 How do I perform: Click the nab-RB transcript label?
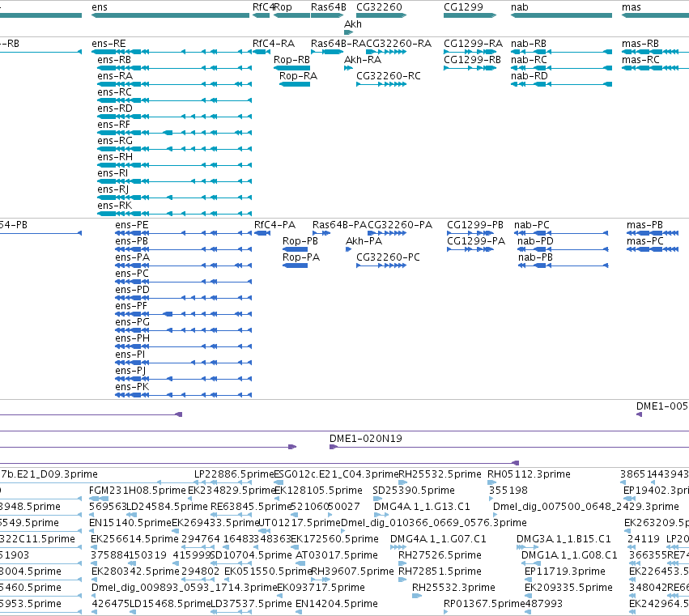(x=528, y=44)
